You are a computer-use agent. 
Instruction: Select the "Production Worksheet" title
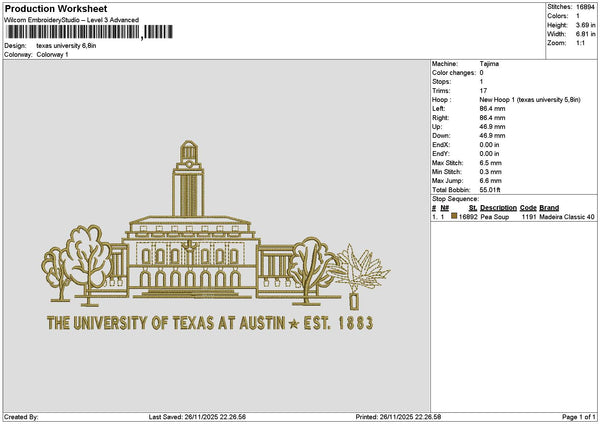click(56, 8)
